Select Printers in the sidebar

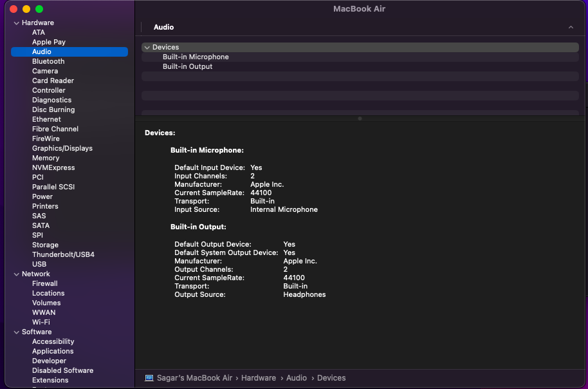pyautogui.click(x=45, y=207)
